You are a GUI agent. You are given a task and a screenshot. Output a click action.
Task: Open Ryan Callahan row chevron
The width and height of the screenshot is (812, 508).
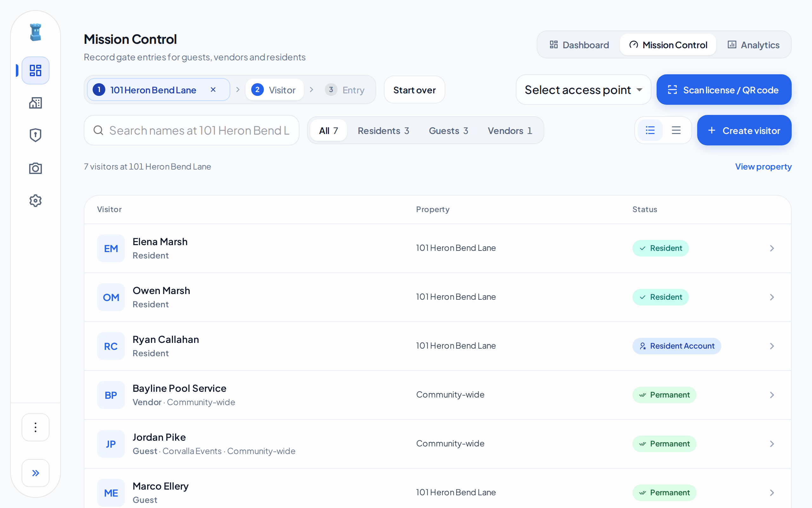tap(772, 346)
